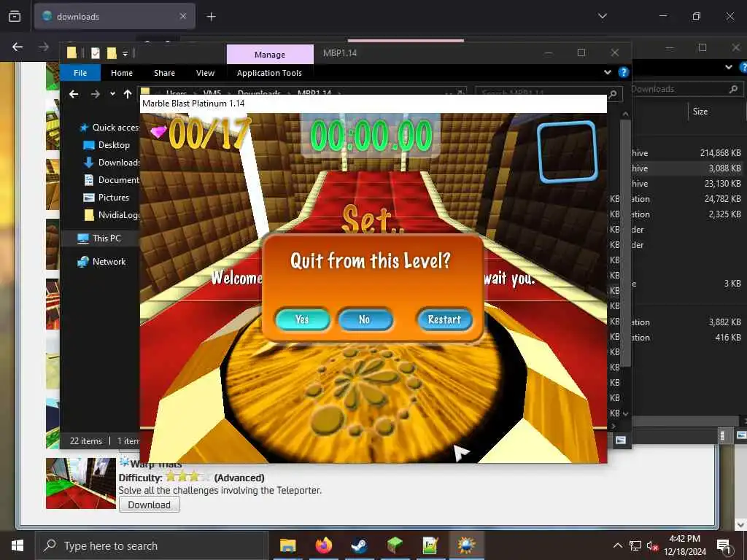Screen dimensions: 747x560
Task: Show hidden system tray icons
Action: [x=617, y=545]
